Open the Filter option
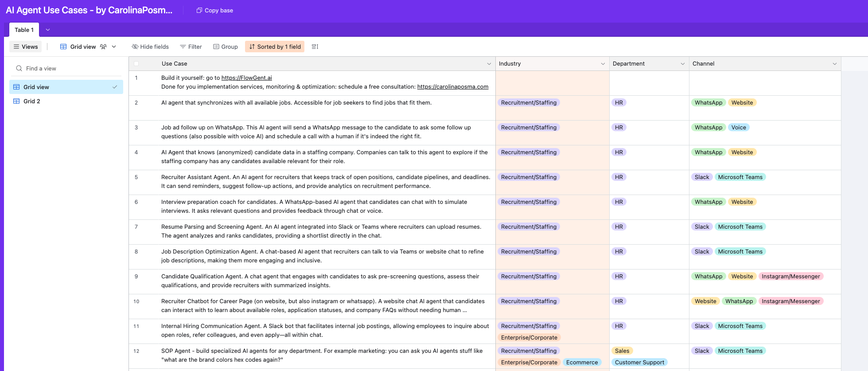The width and height of the screenshot is (868, 371). pos(191,47)
